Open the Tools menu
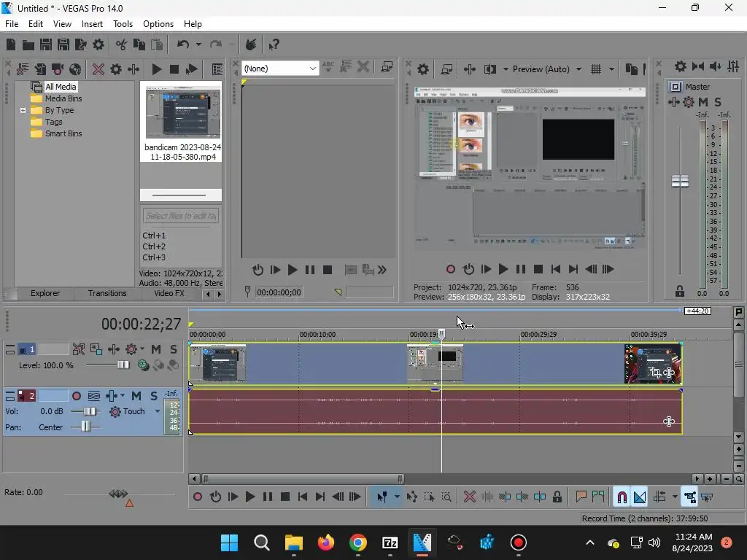The height and width of the screenshot is (560, 747). click(x=123, y=24)
